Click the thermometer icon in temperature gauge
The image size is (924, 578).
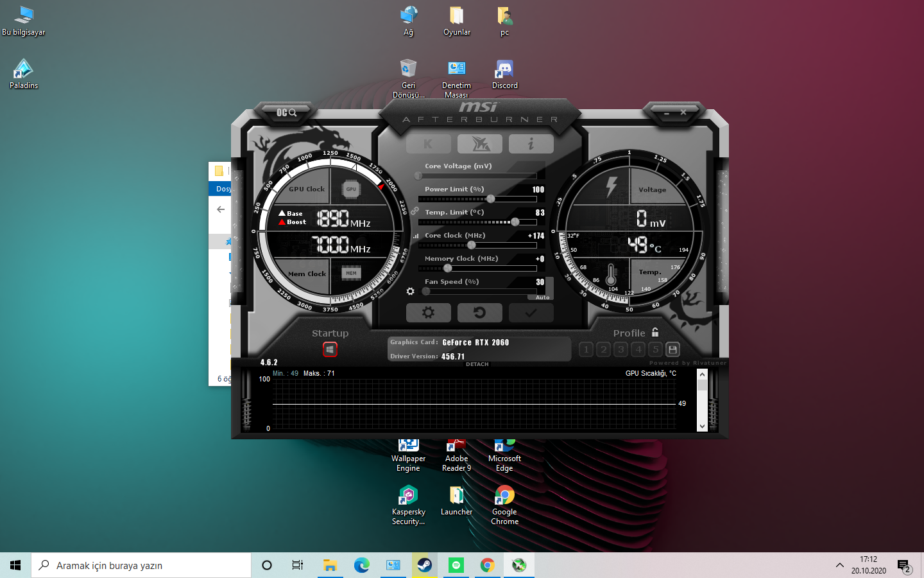[x=611, y=275]
